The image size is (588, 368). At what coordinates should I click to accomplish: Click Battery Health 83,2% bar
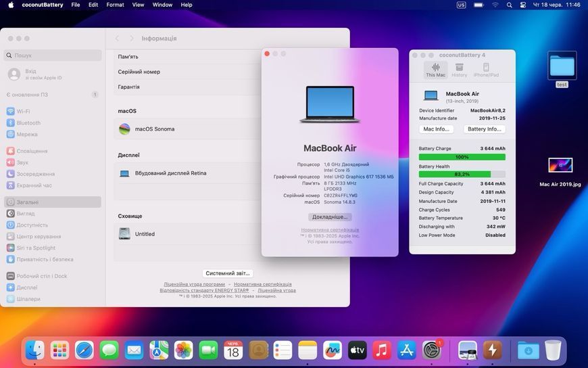click(462, 175)
